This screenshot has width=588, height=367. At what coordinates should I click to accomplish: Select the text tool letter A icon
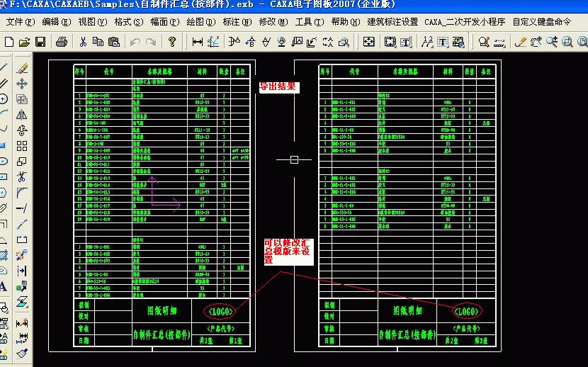point(4,287)
